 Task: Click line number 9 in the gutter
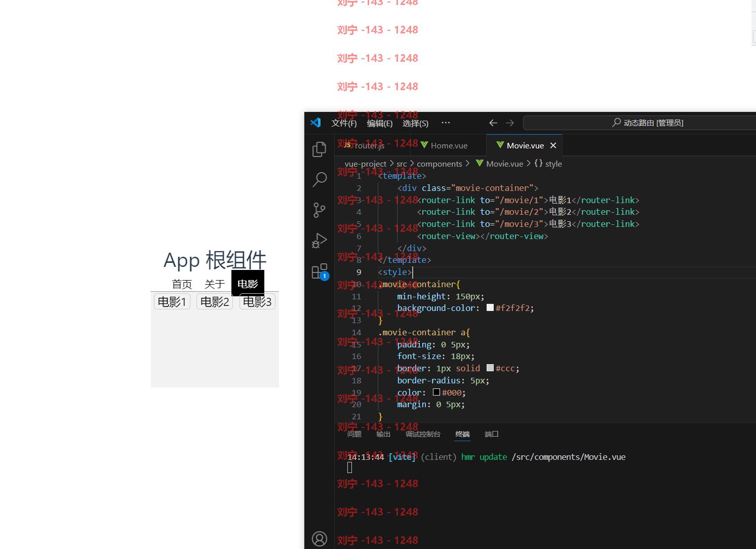pyautogui.click(x=359, y=272)
